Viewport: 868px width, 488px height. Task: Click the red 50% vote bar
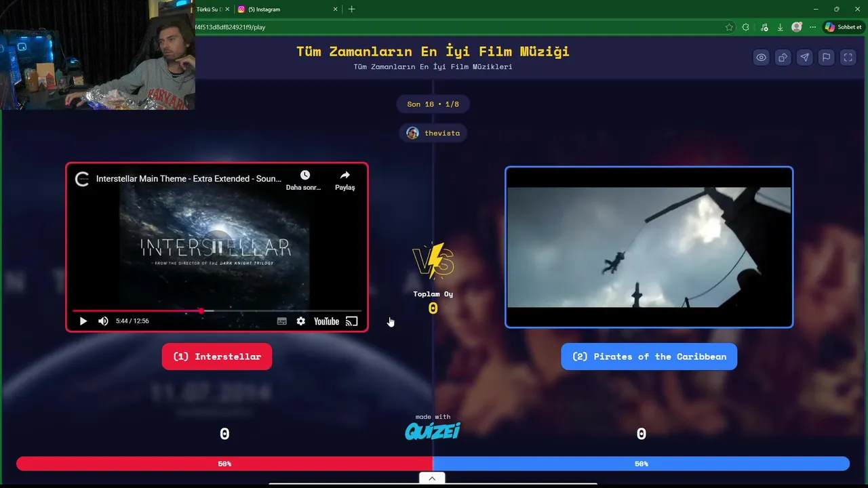click(224, 464)
